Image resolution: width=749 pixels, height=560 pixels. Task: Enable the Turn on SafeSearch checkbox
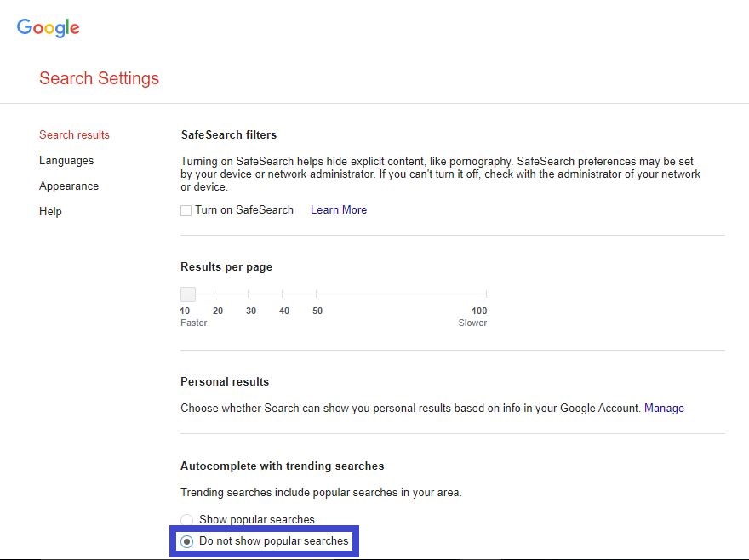coord(186,210)
